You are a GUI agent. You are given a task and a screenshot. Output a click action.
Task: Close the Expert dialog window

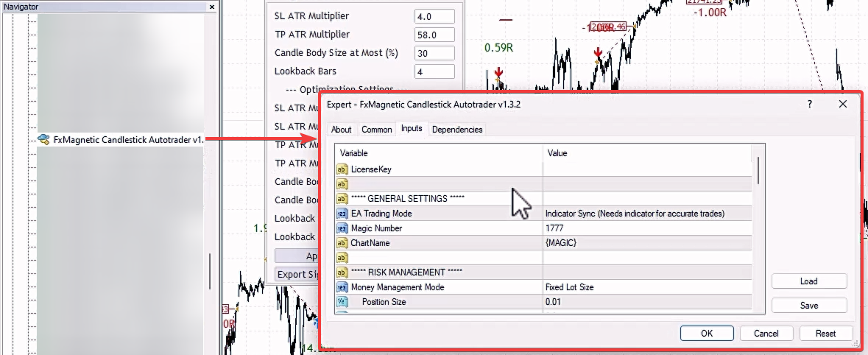coord(842,104)
